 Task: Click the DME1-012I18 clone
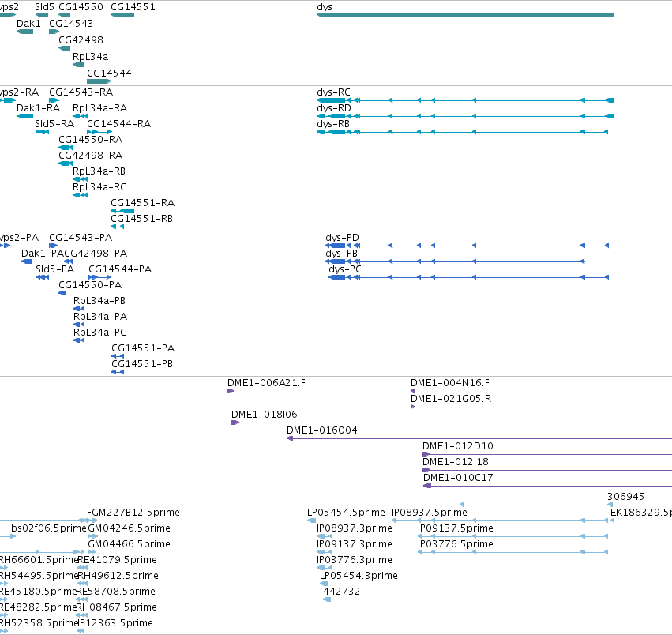[547, 471]
